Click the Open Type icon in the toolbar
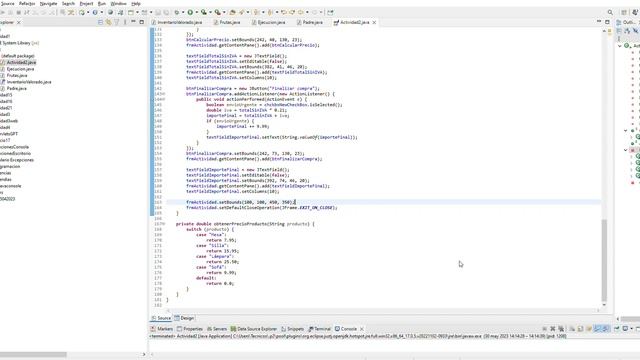 (233, 12)
